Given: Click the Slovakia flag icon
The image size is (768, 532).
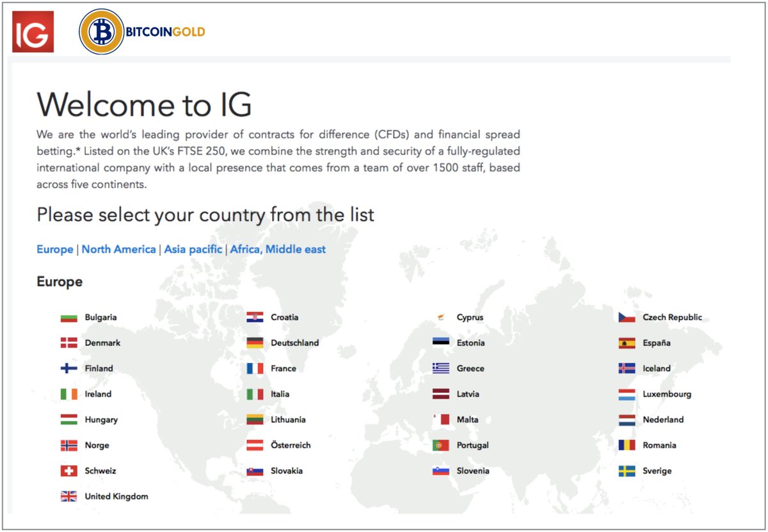Looking at the screenshot, I should (255, 471).
